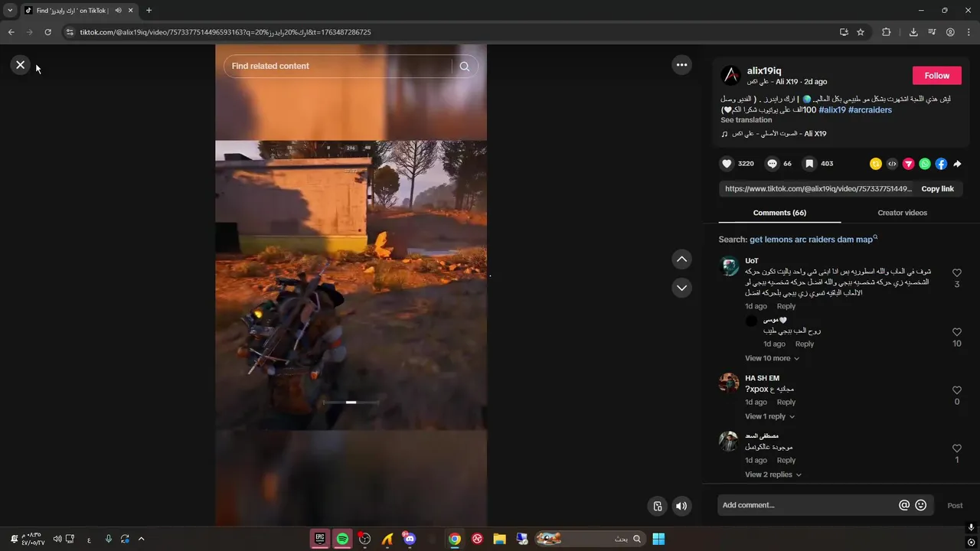Viewport: 980px width, 551px height.
Task: Click the video progress bar
Action: (351, 402)
